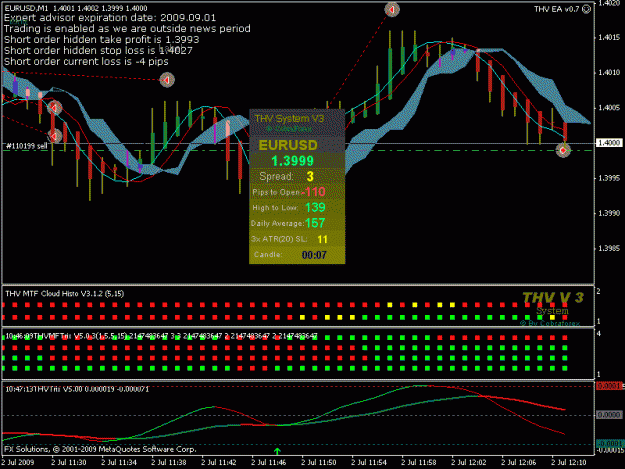Click the High to Low value 139
Viewport: 625px width, 469px height.
point(315,208)
